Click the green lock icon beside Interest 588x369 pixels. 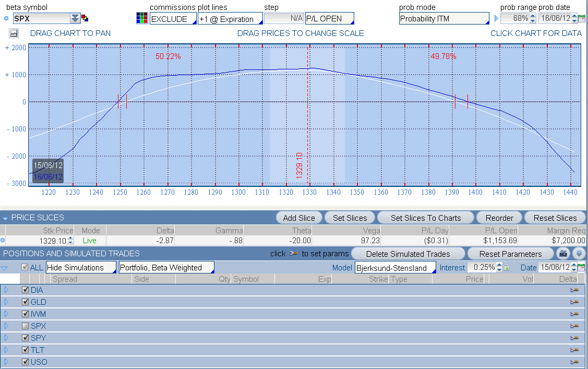click(x=507, y=267)
